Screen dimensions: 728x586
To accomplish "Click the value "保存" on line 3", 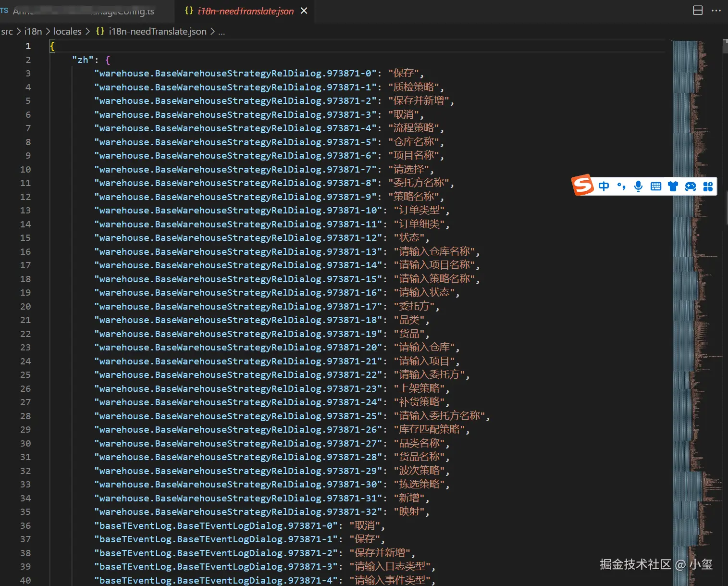I will tap(404, 74).
